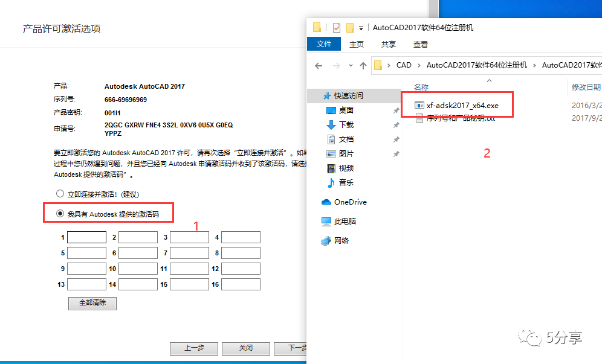602x364 pixels.
Task: Open the 共享 (Share) ribbon tab
Action: click(x=388, y=45)
